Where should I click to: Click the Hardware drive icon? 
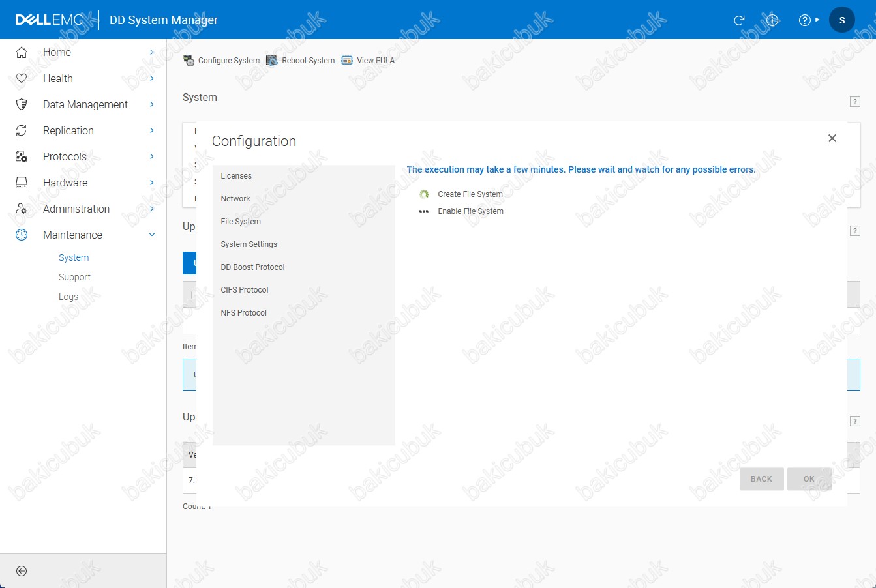[22, 183]
